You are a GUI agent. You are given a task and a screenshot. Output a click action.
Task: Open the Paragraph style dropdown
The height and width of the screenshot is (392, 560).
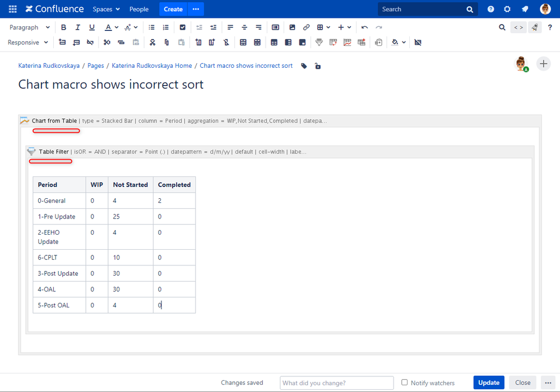coord(30,27)
